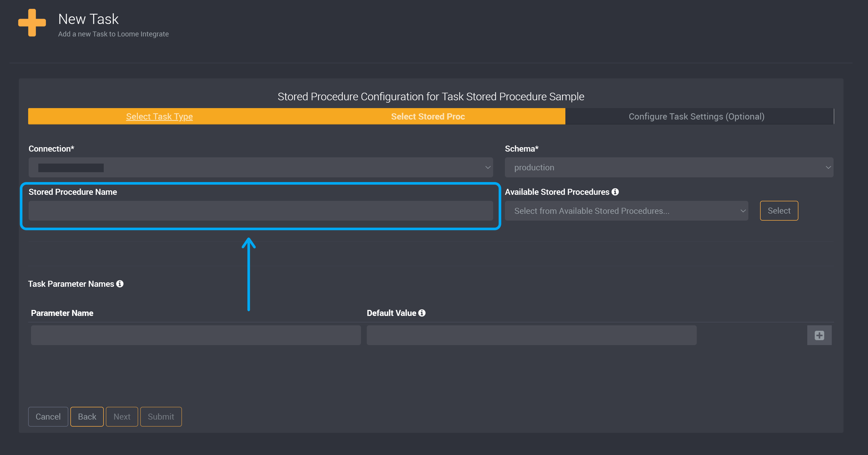Click the Submit button
868x455 pixels.
click(x=161, y=417)
